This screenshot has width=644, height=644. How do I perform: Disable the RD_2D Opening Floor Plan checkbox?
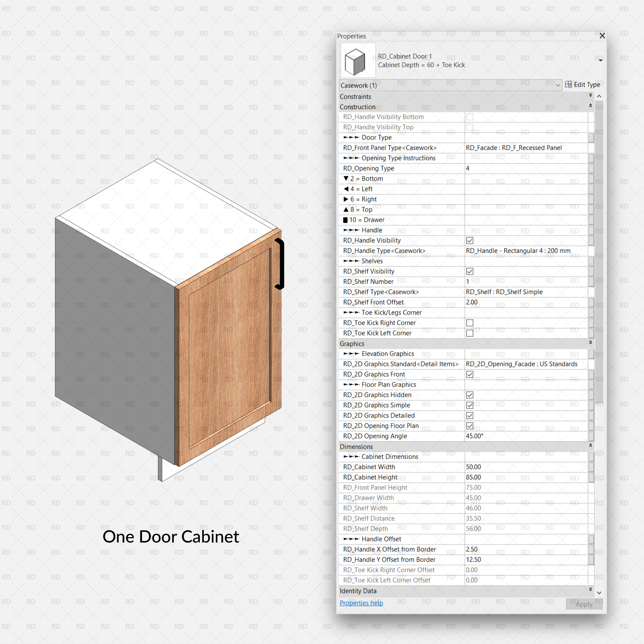(x=469, y=426)
